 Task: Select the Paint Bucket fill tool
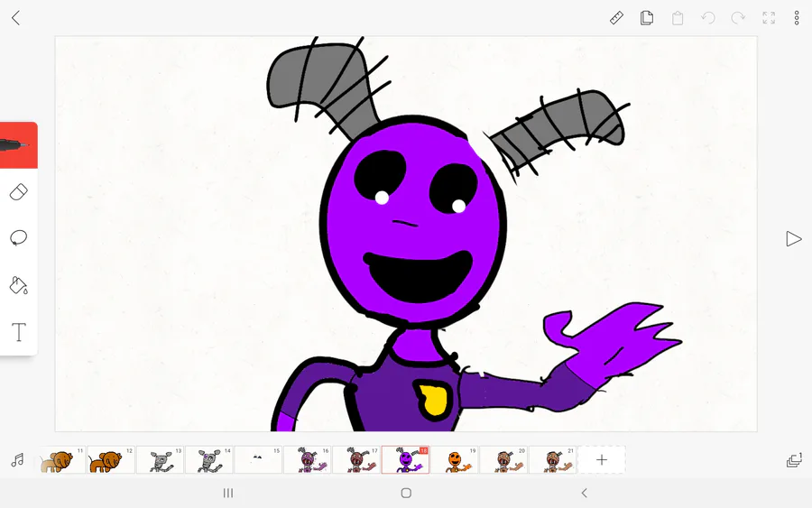19,285
